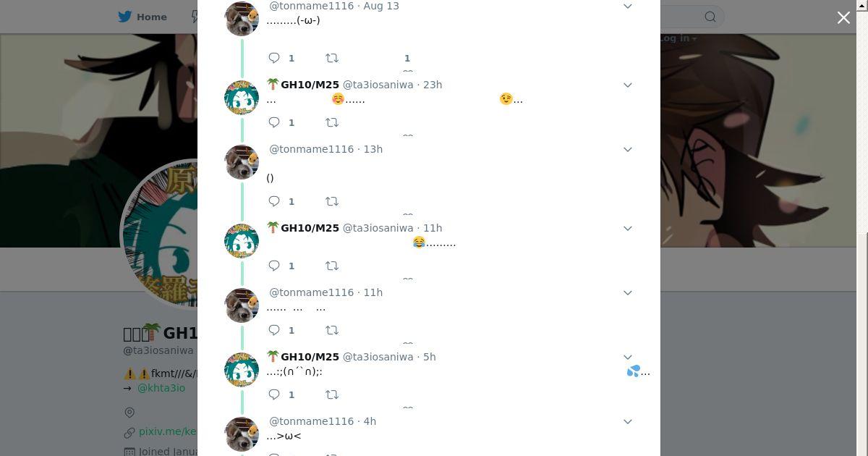The image size is (868, 456).
Task: Click the 11h timestamp on GH10/M25 tweet
Action: coord(433,228)
